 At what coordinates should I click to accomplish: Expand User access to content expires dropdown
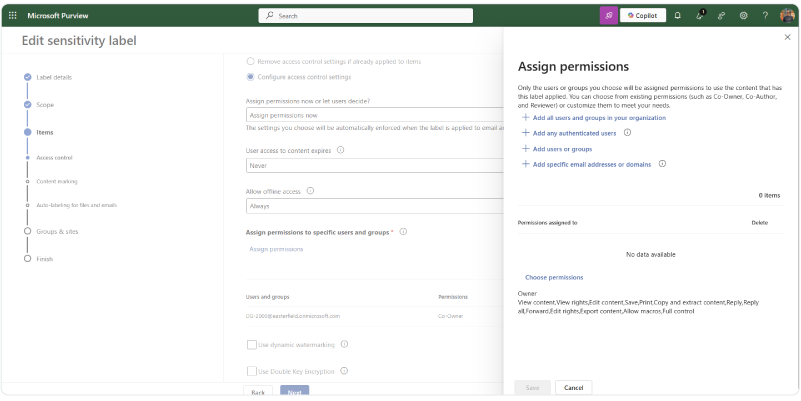point(372,165)
